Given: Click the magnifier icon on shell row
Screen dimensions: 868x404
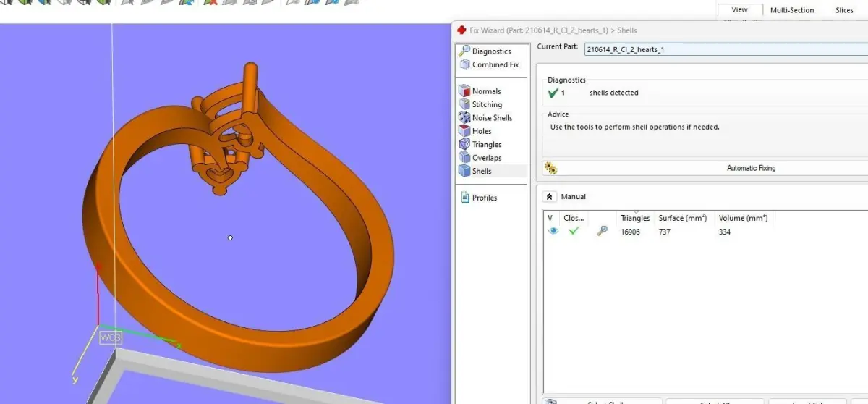Looking at the screenshot, I should click(602, 232).
